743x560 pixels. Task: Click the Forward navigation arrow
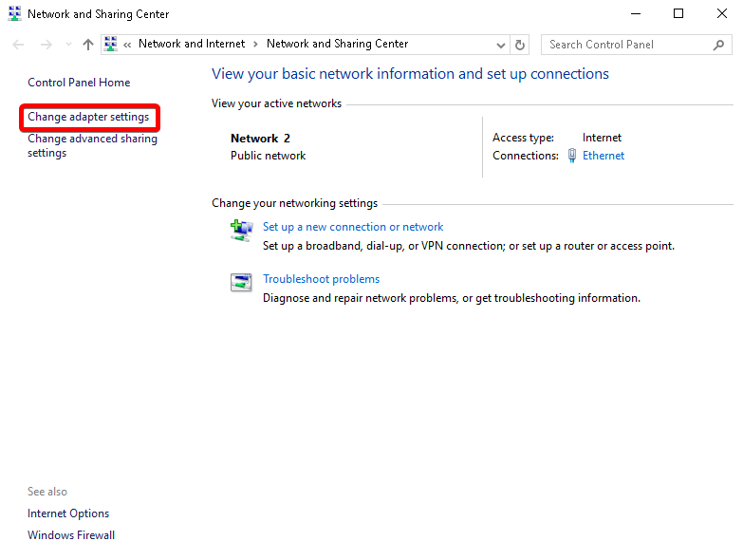[46, 45]
